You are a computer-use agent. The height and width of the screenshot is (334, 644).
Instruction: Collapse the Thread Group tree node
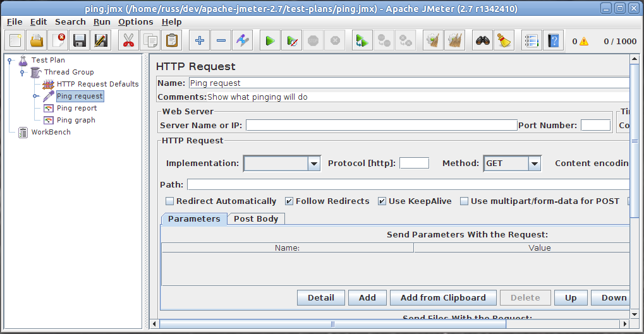[x=23, y=73]
